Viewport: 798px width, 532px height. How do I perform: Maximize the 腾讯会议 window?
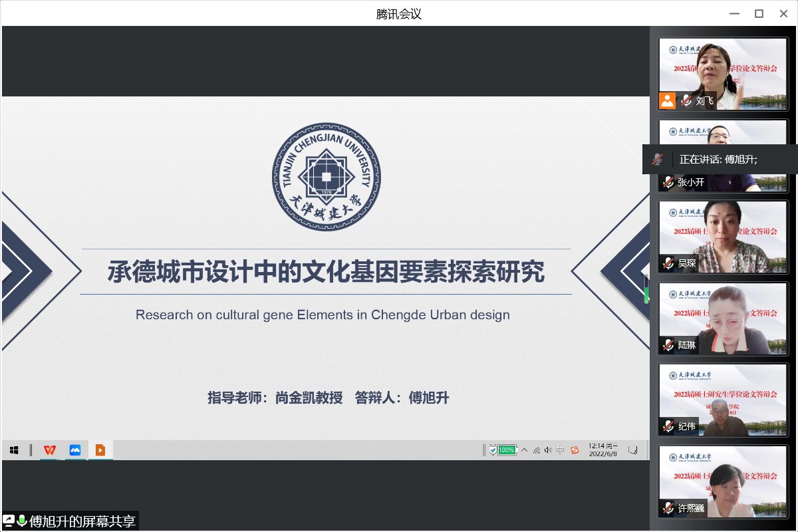pos(759,13)
